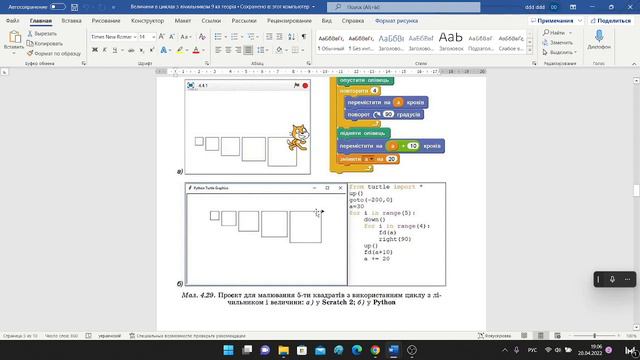Align text right icon
Viewport: 640px width, 360px height.
pyautogui.click(x=238, y=50)
